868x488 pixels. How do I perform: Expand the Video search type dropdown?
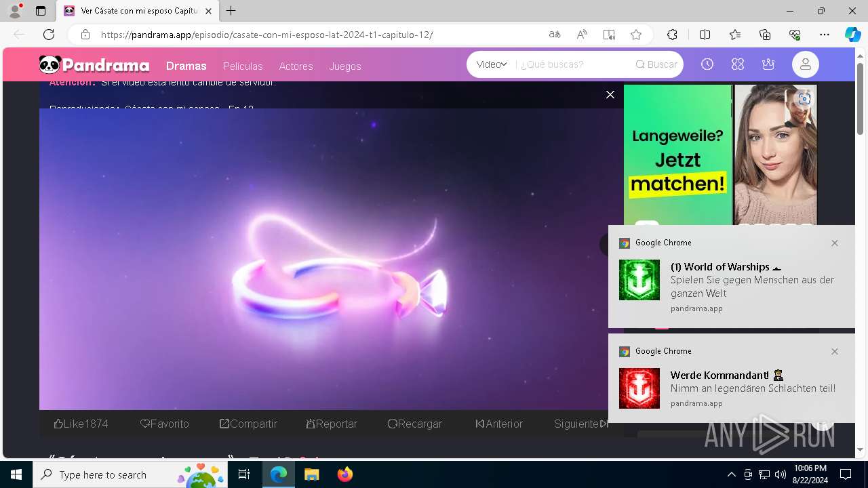point(492,64)
